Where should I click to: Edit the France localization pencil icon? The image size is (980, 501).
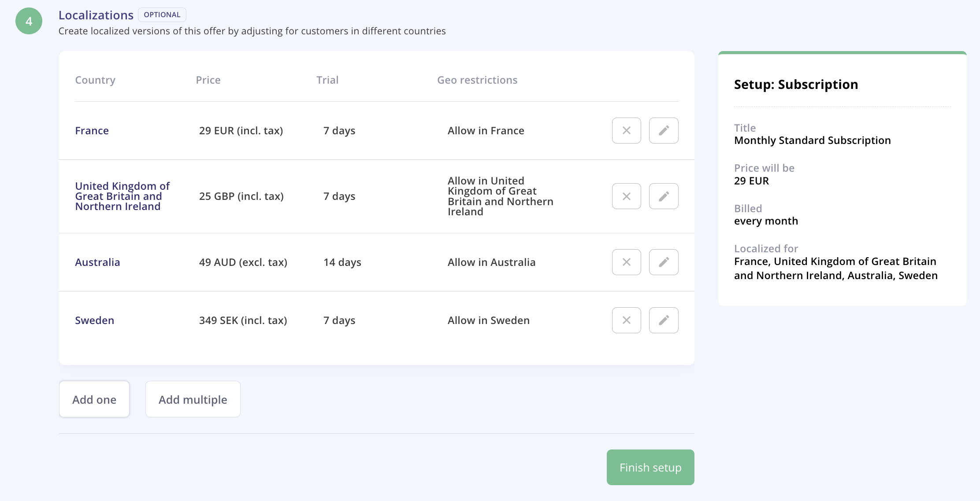point(664,130)
